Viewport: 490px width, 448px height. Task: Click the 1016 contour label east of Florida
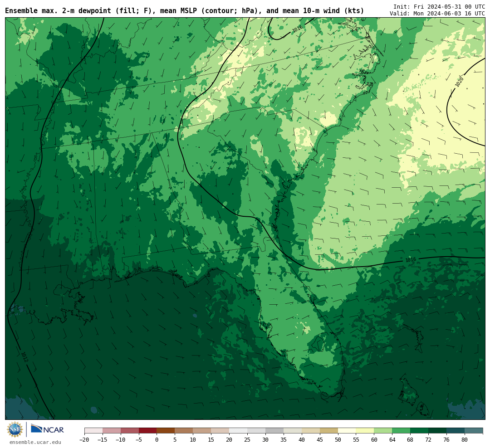411,260
